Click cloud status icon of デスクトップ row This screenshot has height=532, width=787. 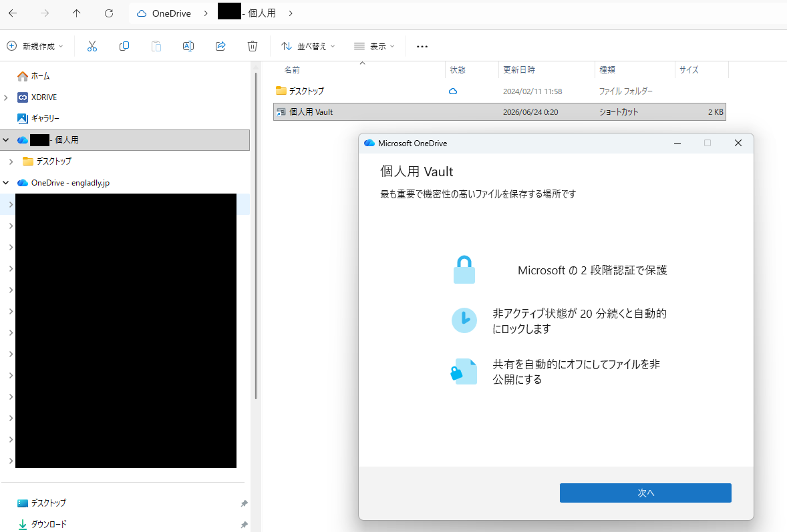(x=453, y=91)
